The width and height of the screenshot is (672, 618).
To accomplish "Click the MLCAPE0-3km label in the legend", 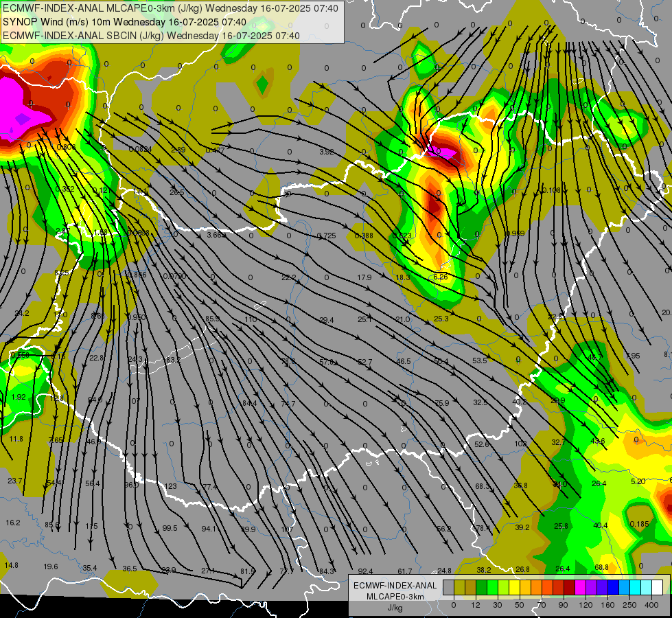I will point(395,597).
